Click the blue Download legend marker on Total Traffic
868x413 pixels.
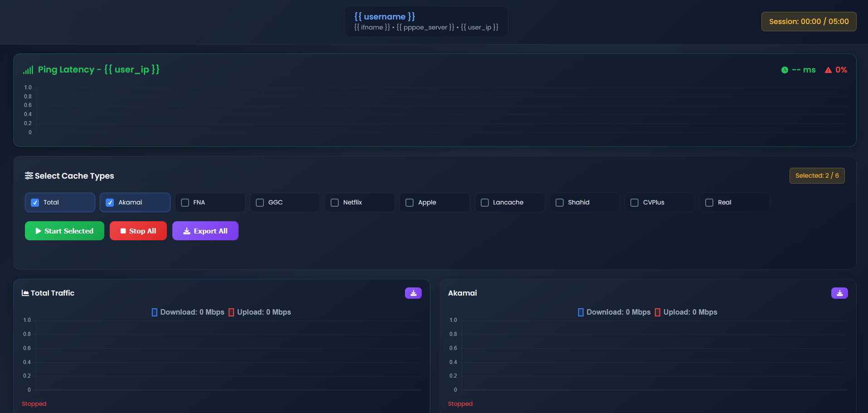click(155, 312)
